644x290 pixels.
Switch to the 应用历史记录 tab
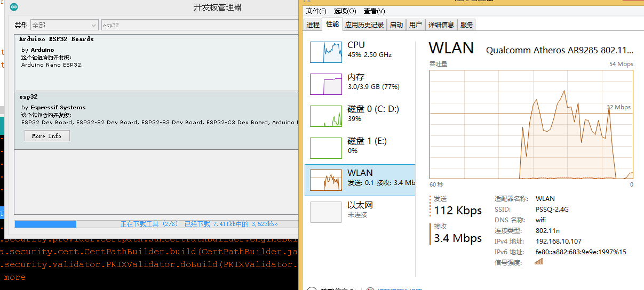pos(364,25)
